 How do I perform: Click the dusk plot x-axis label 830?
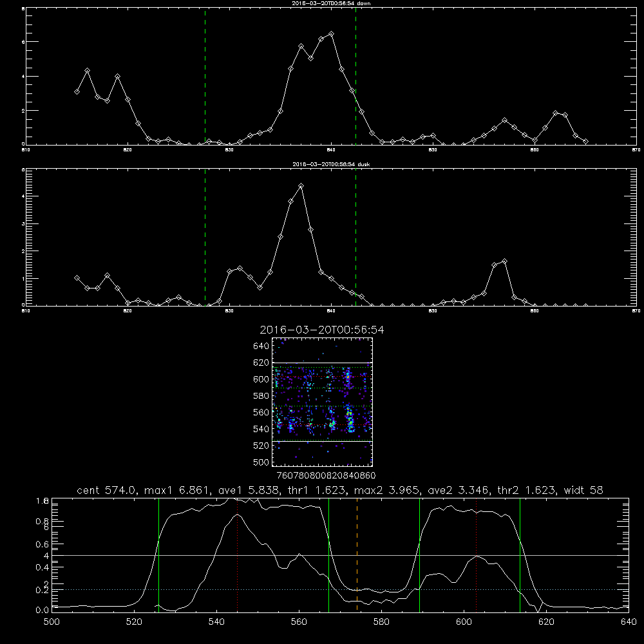230,311
